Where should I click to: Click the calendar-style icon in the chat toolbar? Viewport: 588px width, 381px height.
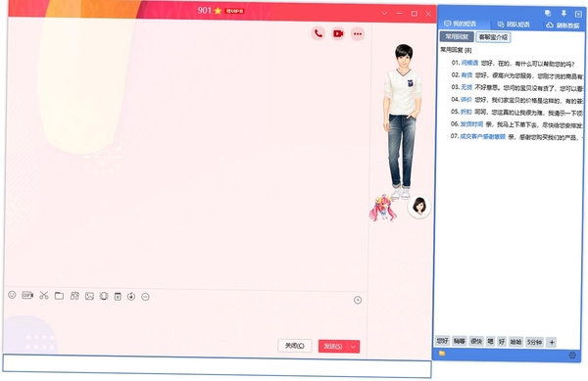tap(118, 297)
